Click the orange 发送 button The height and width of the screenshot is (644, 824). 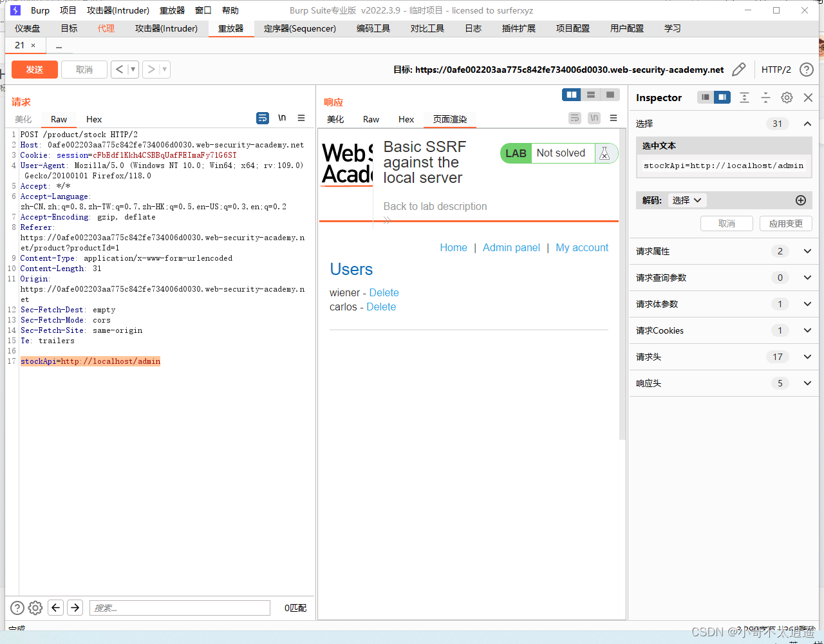click(x=35, y=70)
